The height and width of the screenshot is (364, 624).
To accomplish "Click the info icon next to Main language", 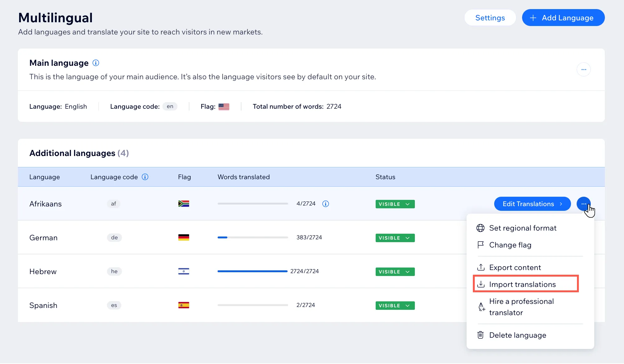I will 96,63.
